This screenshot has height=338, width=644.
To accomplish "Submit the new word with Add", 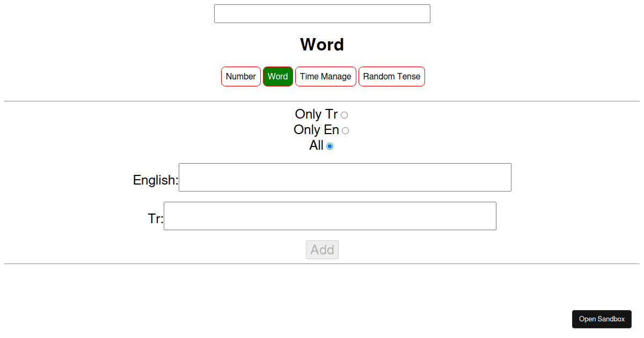I will (x=322, y=249).
